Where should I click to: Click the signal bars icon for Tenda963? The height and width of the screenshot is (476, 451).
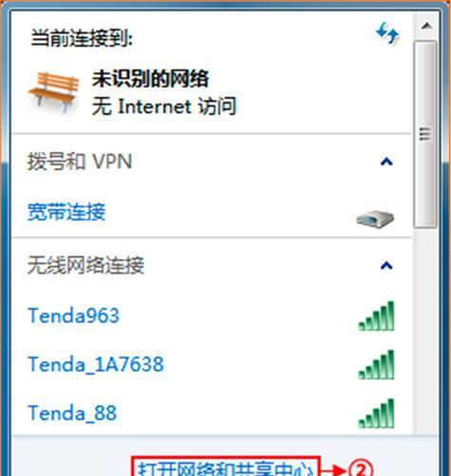click(x=376, y=316)
